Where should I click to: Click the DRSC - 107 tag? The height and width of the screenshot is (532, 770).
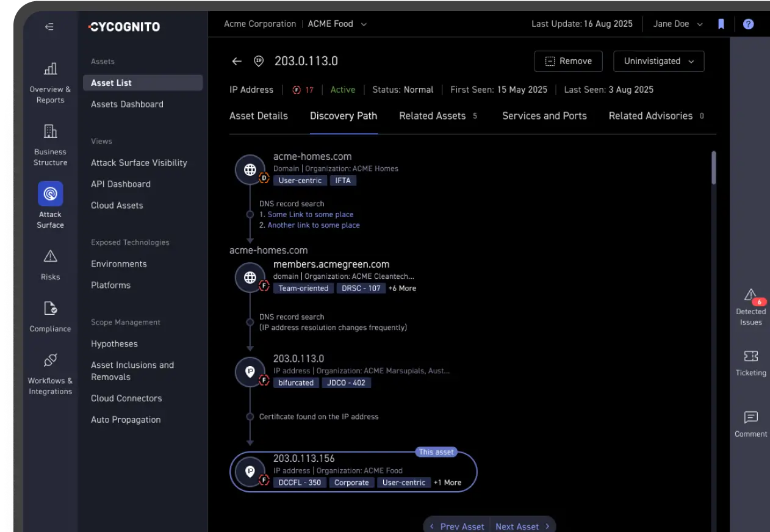[361, 289]
